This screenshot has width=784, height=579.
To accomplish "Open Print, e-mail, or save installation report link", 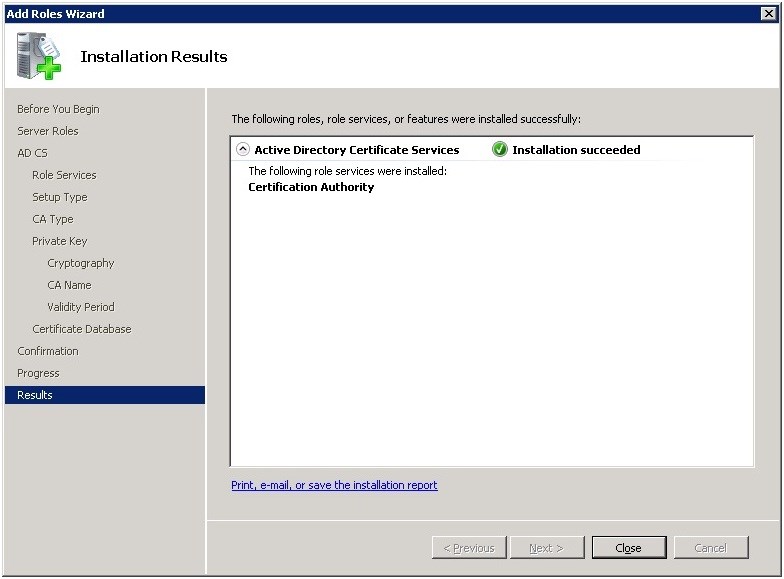I will coord(334,485).
